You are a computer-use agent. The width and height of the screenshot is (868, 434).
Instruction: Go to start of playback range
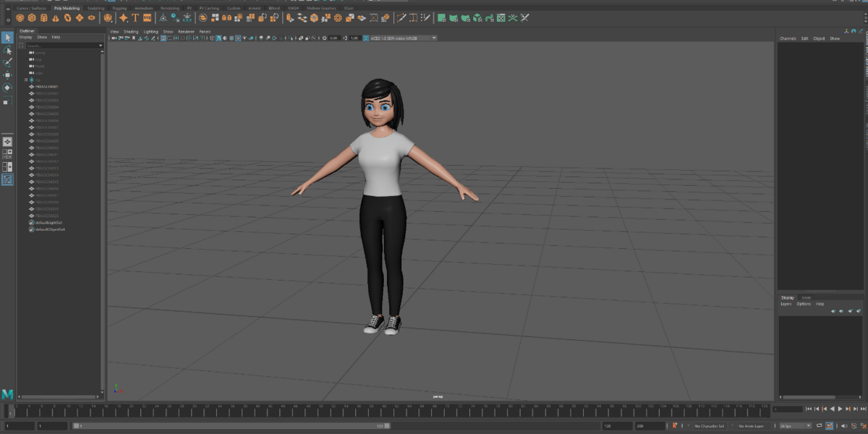[x=809, y=409]
